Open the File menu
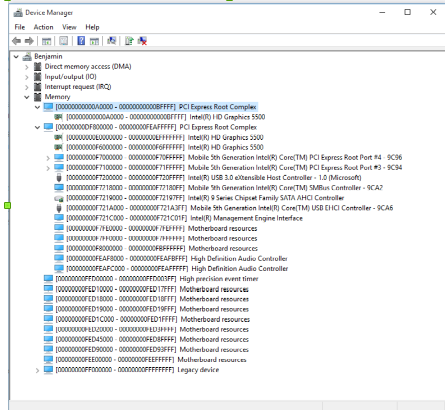Screen dimensions: 445x410 [x=20, y=27]
